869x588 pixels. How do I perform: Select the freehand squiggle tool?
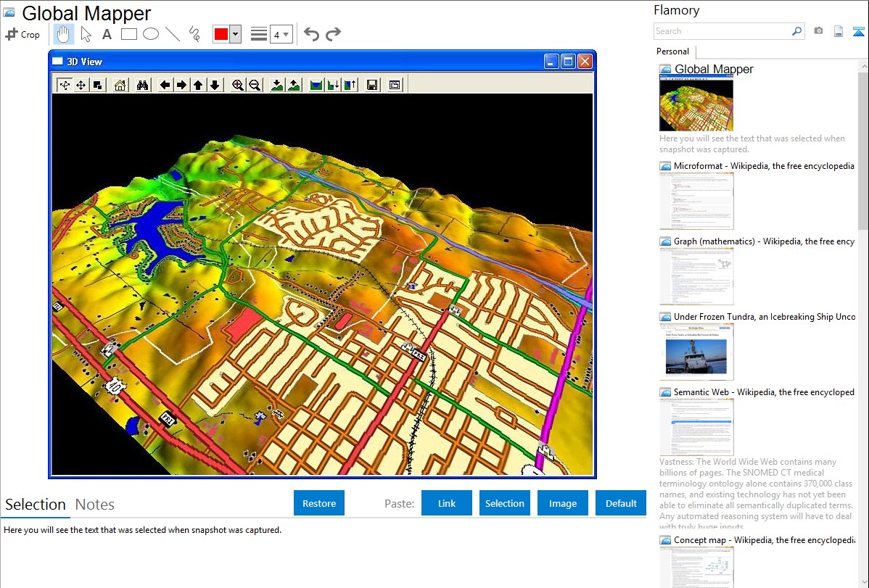(x=194, y=34)
